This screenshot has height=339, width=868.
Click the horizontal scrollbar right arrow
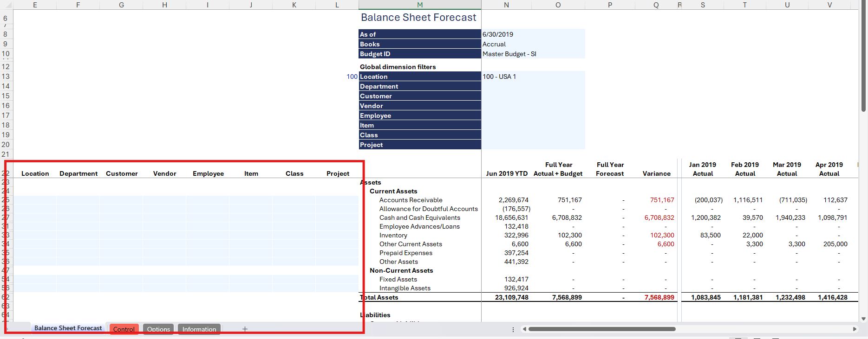[x=854, y=329]
